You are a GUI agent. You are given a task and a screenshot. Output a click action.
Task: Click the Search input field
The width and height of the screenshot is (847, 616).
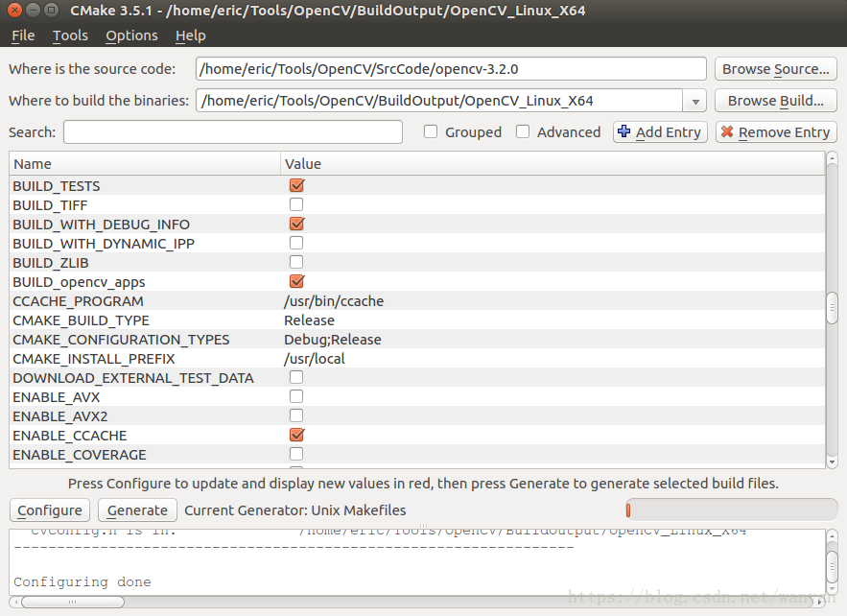click(x=233, y=131)
